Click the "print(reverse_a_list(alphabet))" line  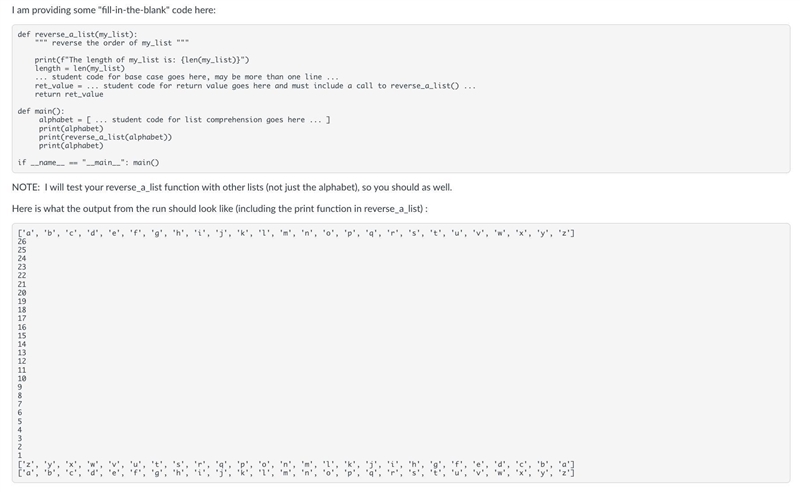click(105, 137)
